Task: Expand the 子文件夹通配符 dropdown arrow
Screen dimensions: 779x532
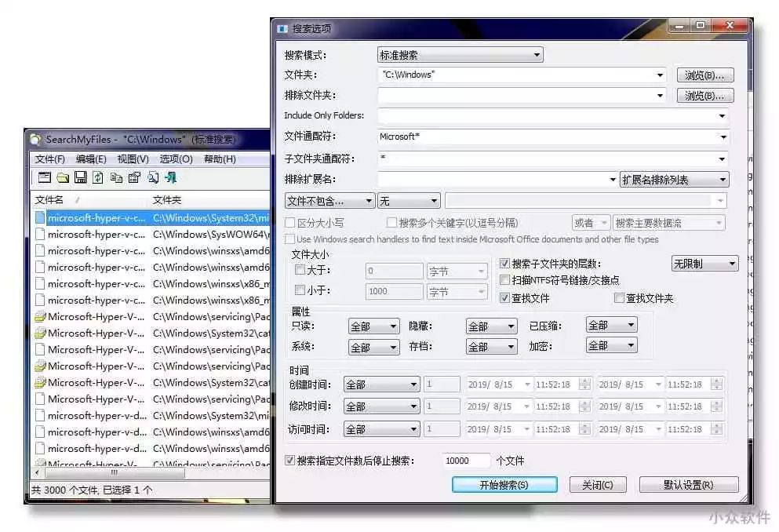Action: [x=722, y=159]
